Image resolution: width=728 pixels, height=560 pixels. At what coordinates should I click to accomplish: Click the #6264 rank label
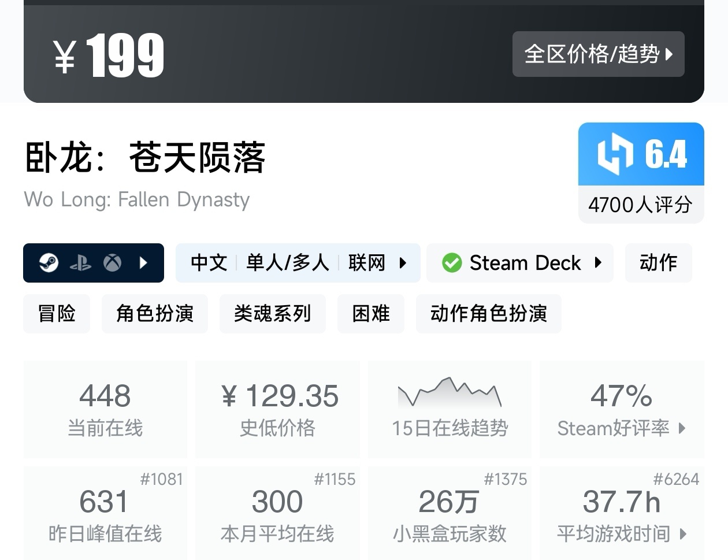tap(676, 479)
